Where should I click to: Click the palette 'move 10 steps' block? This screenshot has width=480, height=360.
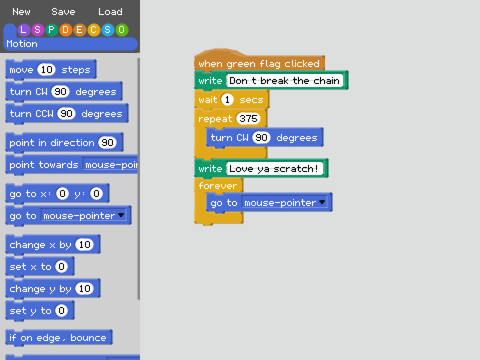[51, 70]
